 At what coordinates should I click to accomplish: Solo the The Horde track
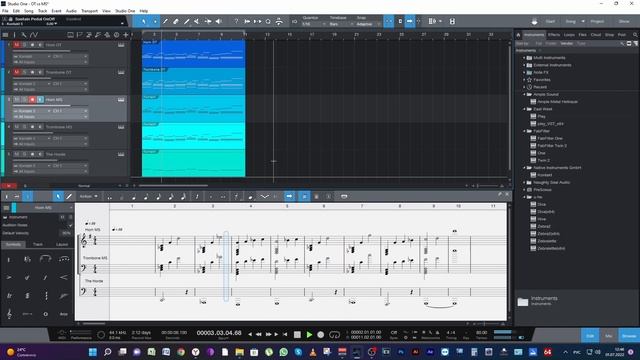click(24, 154)
